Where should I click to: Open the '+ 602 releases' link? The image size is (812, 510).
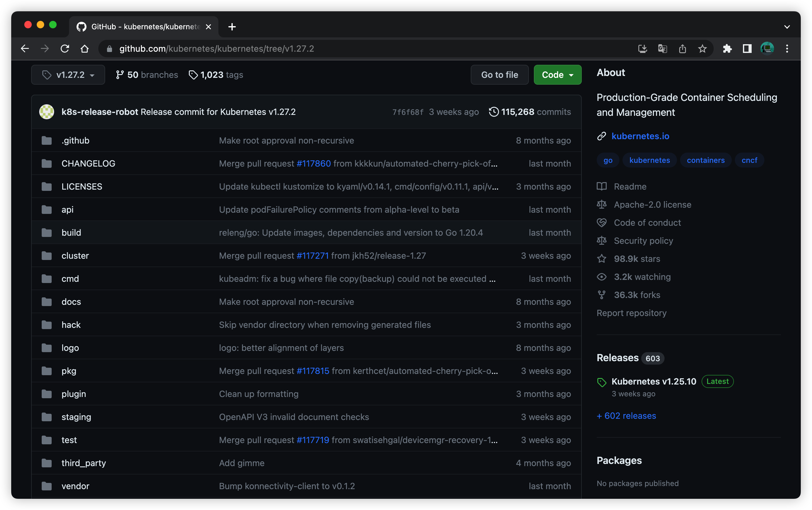[x=626, y=416]
